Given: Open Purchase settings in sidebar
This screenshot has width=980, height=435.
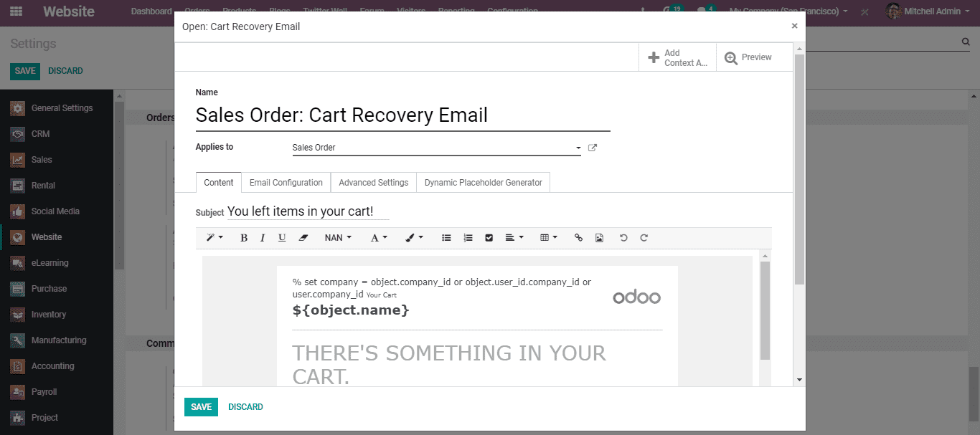Looking at the screenshot, I should coord(57,289).
